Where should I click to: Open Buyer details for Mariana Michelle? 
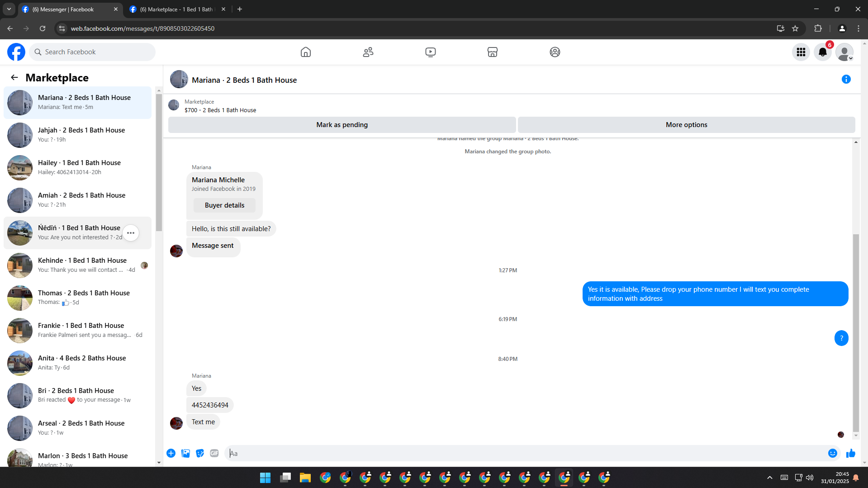(x=224, y=205)
